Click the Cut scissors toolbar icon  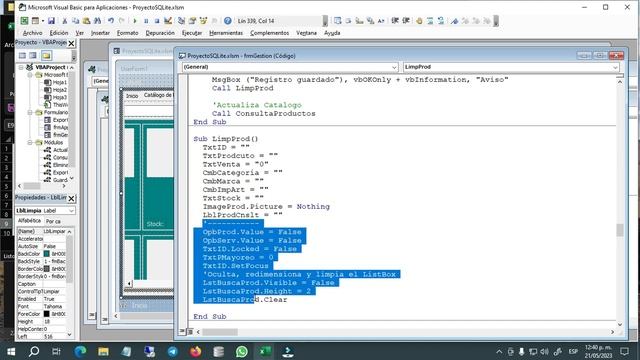click(64, 21)
